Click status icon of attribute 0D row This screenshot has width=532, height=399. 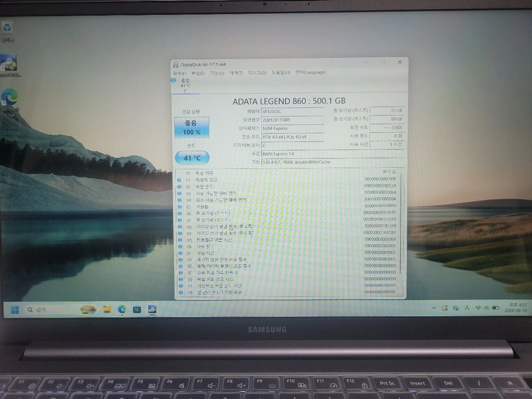point(180,260)
